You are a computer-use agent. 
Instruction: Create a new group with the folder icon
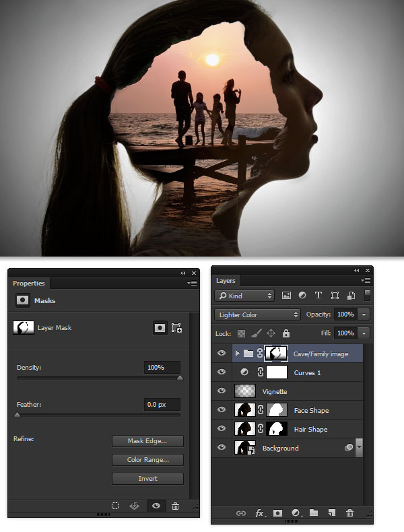(x=314, y=512)
